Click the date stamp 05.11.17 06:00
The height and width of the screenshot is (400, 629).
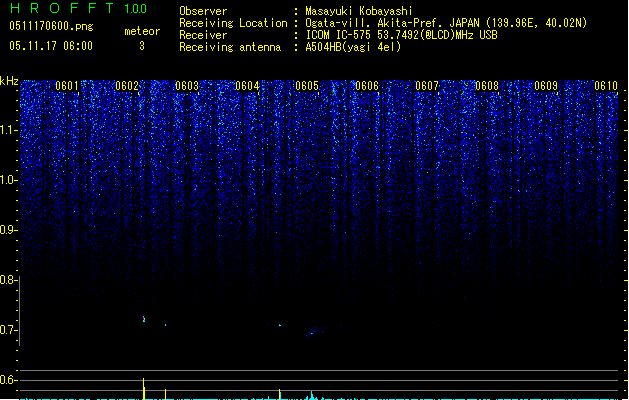pyautogui.click(x=51, y=46)
